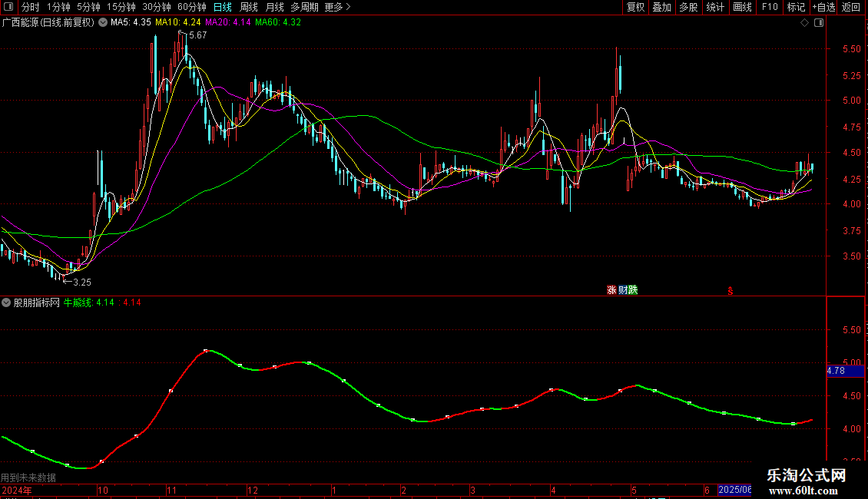Click the white MA5: 4.35 label
This screenshot has height=499, width=868.
[131, 23]
